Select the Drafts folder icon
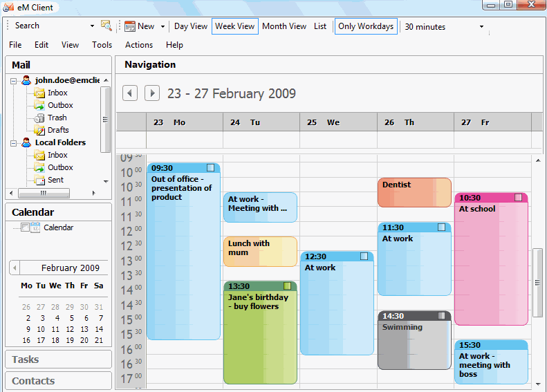The image size is (547, 392). pyautogui.click(x=39, y=130)
